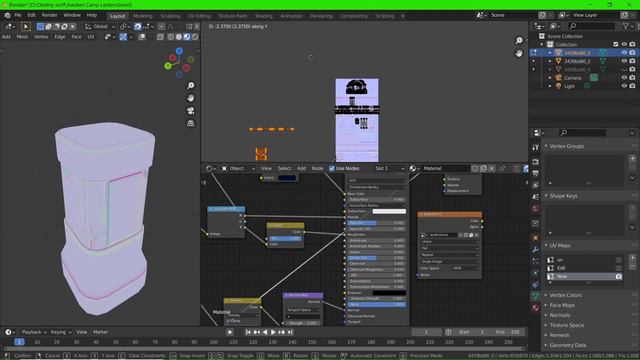Click the outliner search field

(591, 26)
